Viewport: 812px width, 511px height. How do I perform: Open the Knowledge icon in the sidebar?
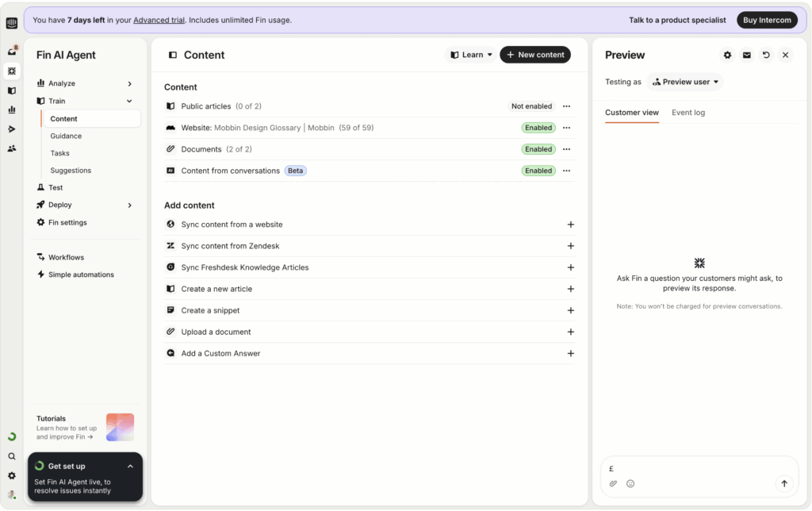(11, 90)
